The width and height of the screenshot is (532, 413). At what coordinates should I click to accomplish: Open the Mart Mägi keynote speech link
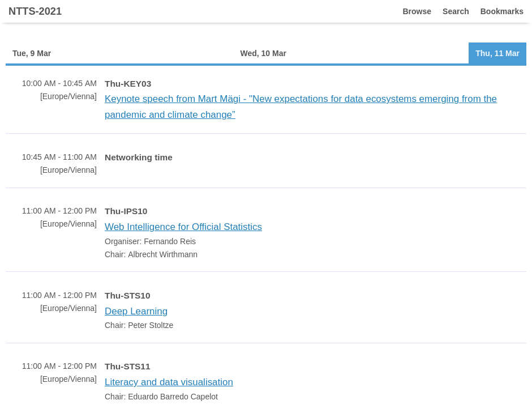301,107
